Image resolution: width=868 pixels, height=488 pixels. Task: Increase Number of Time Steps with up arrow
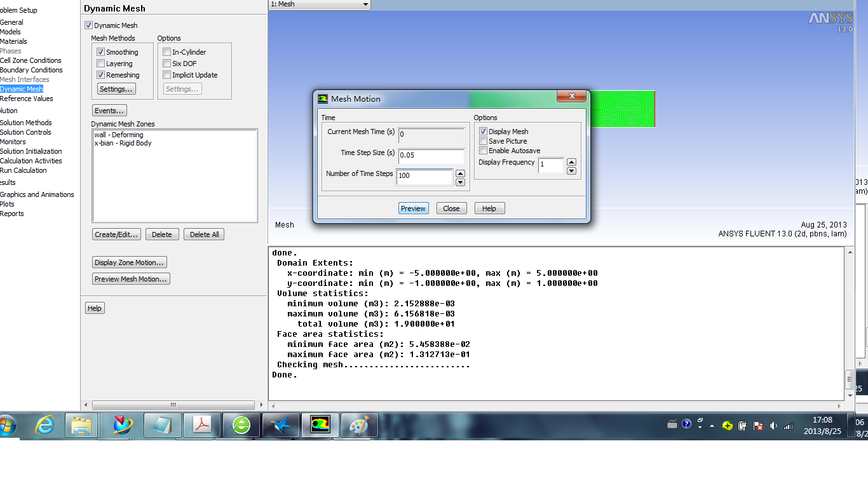pyautogui.click(x=461, y=173)
